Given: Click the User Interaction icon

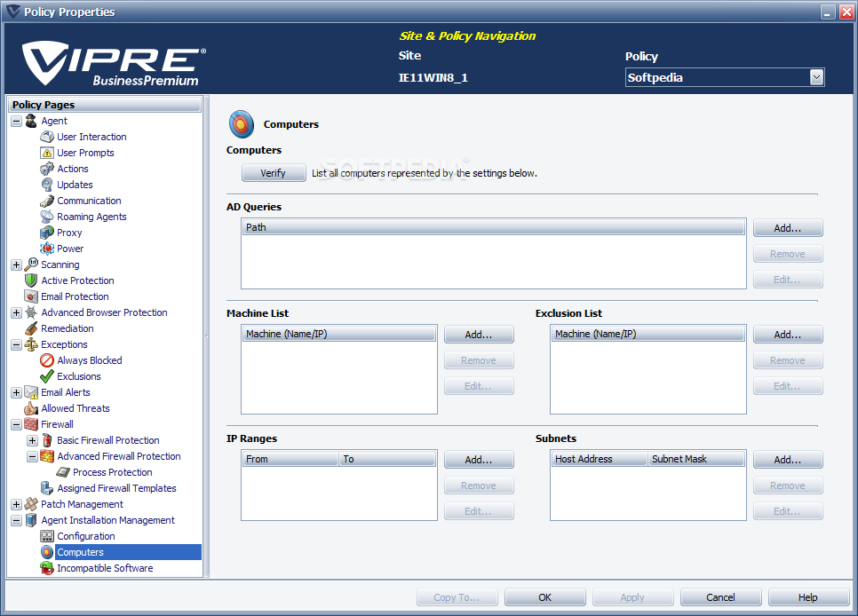Looking at the screenshot, I should [x=47, y=137].
